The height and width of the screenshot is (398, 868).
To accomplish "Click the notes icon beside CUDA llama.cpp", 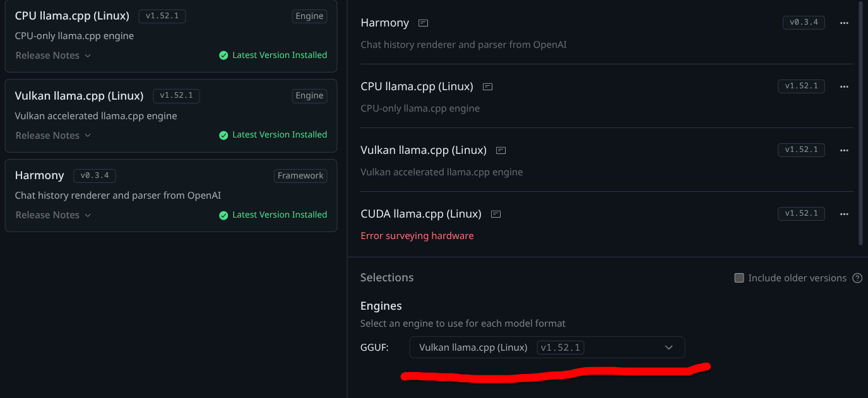I will [496, 214].
